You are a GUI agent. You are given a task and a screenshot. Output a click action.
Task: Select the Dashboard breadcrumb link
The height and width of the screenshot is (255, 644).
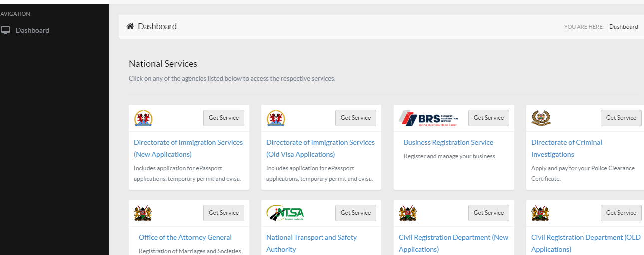point(623,27)
